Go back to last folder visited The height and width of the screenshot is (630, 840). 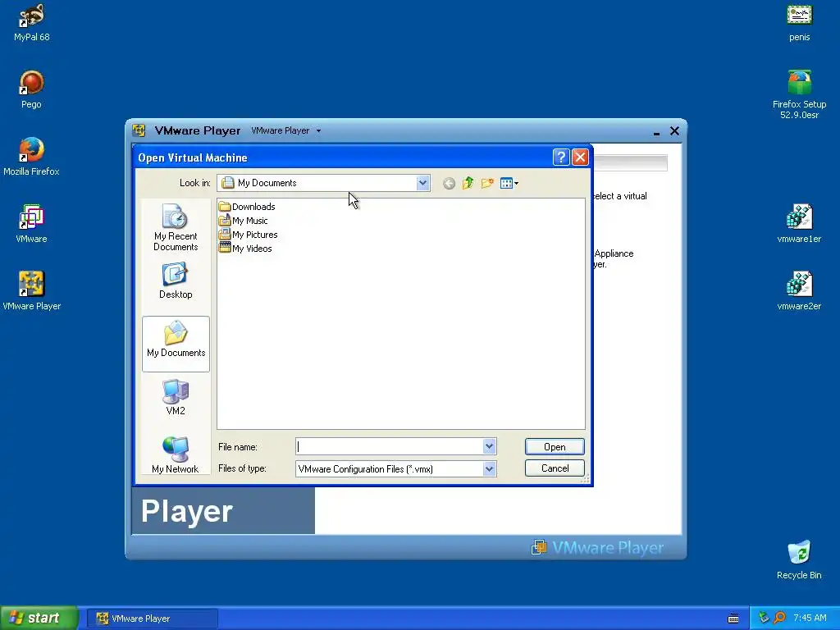click(449, 184)
